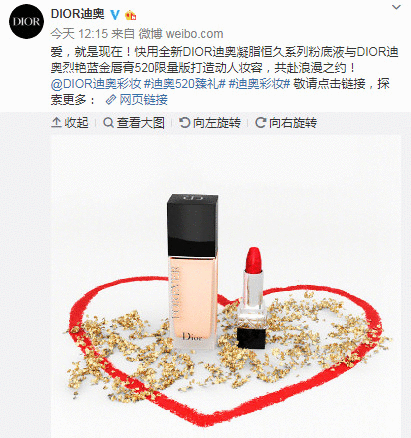Collapse the image using the 收起 arrow

[x=70, y=123]
